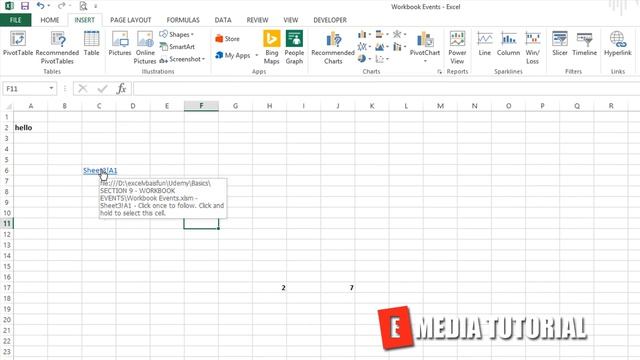
Task: Open the Screenshot dropdown
Action: click(182, 59)
